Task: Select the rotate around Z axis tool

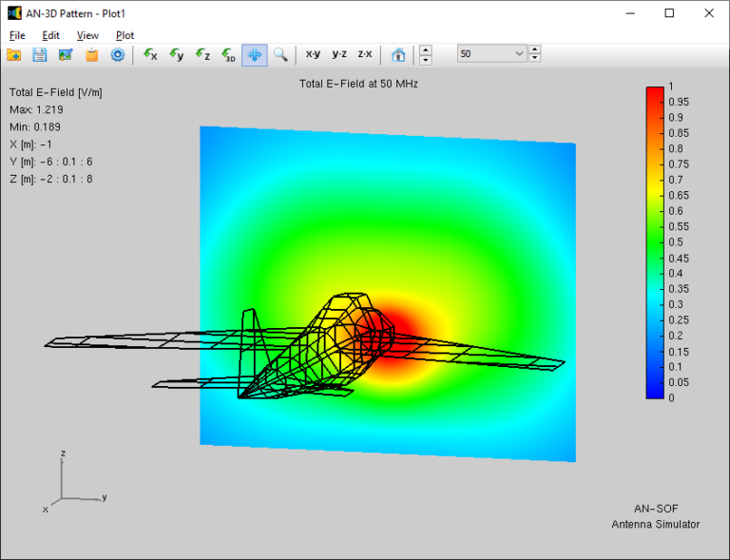Action: point(202,54)
